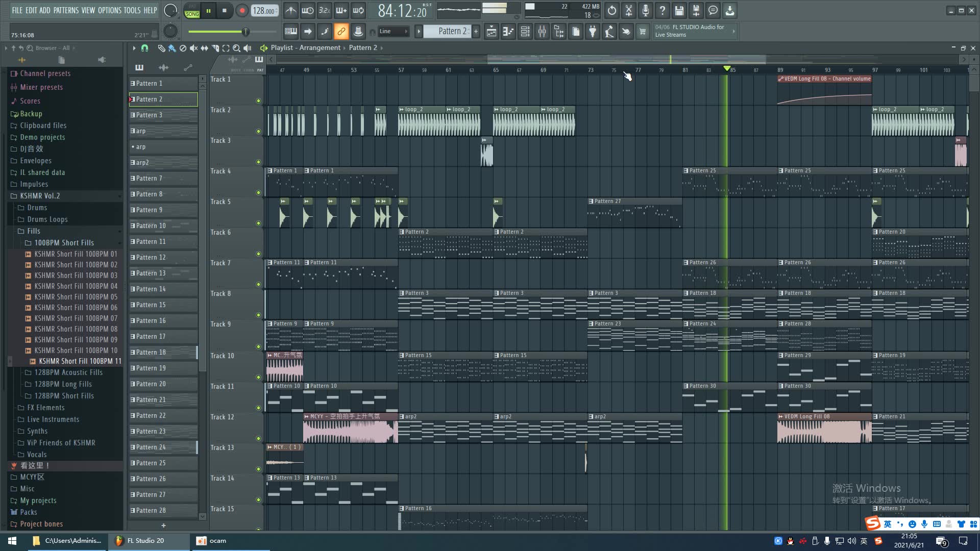980x551 pixels.
Task: Drag the BPM tempo slider at 128.000
Action: 264,10
